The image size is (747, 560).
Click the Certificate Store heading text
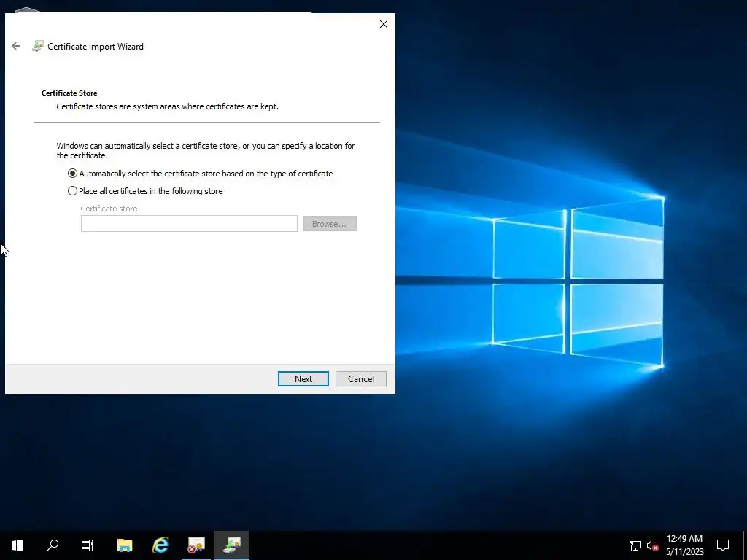point(69,93)
